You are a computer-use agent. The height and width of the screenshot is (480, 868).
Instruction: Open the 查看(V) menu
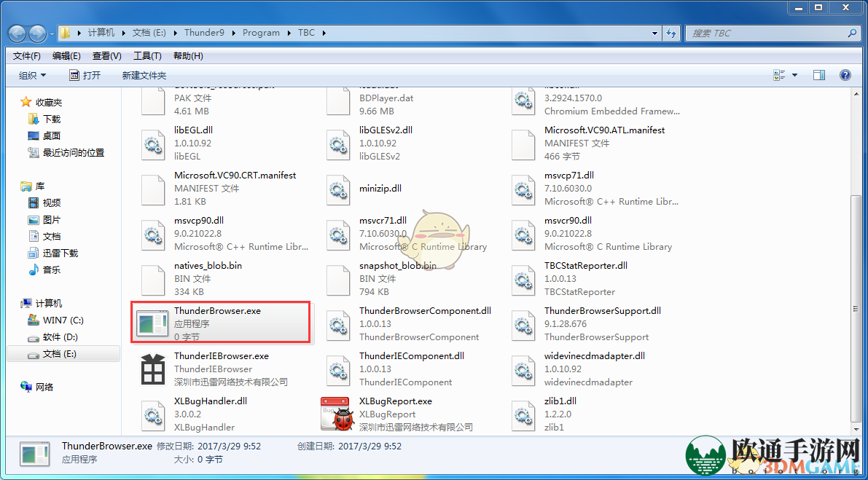click(x=107, y=56)
